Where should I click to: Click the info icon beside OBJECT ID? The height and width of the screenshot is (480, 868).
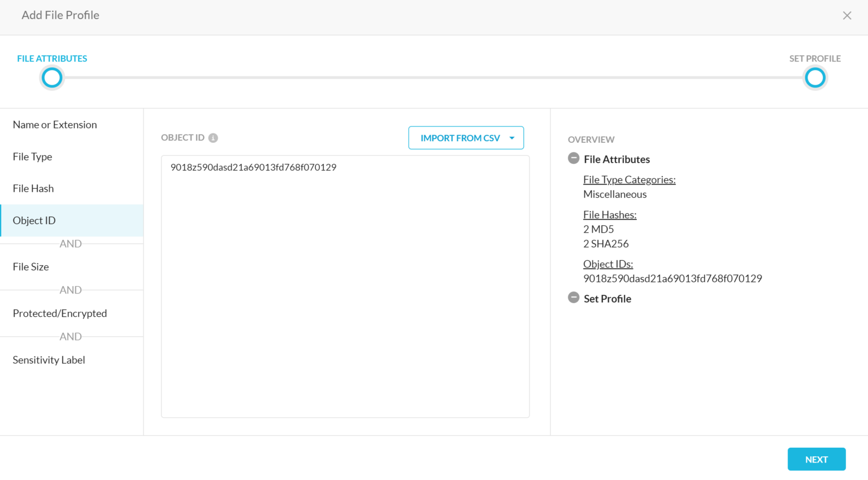(x=212, y=137)
